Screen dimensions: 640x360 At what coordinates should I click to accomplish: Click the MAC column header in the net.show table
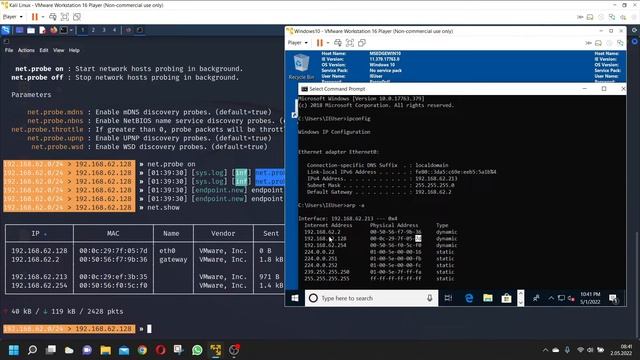tap(113, 233)
